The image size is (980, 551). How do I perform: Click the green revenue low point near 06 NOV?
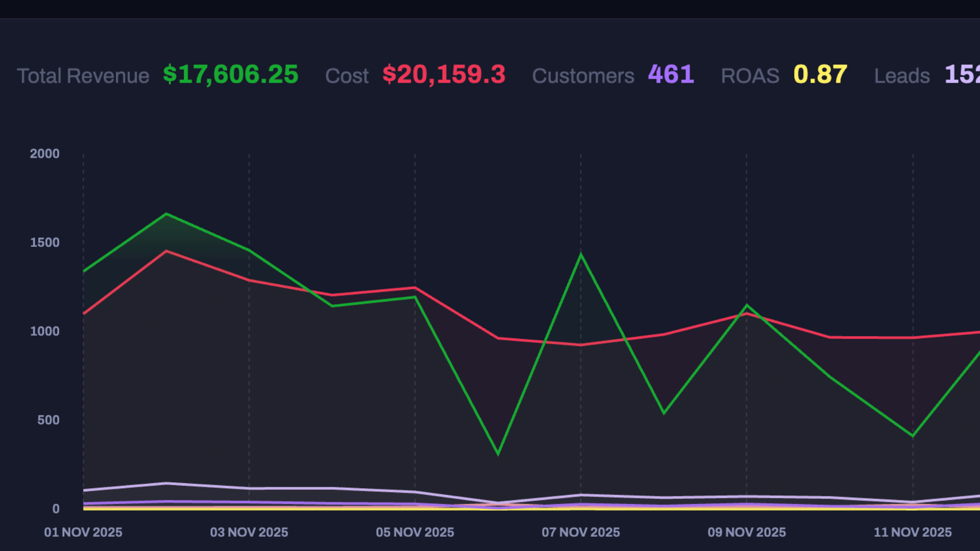click(498, 453)
